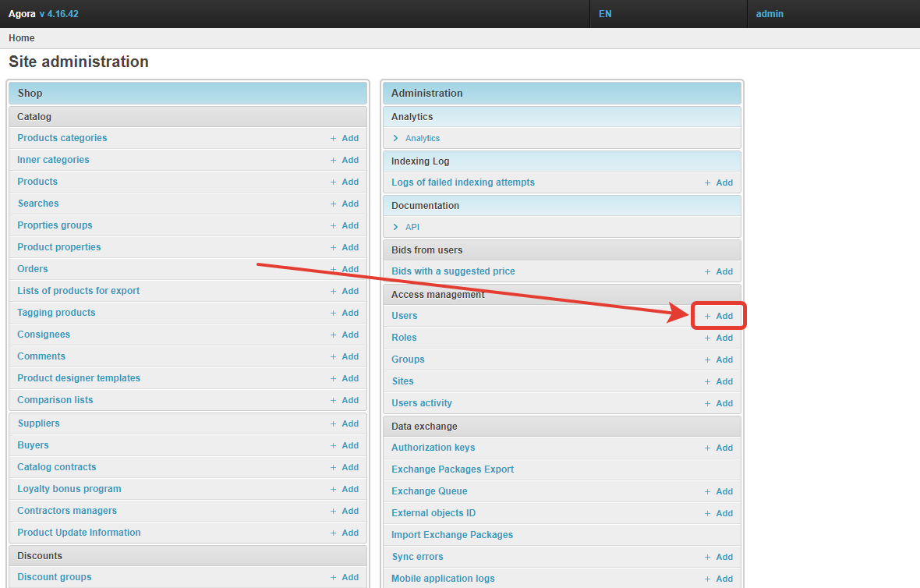Click Add next to Authorization keys
Image resolution: width=920 pixels, height=588 pixels.
pyautogui.click(x=719, y=448)
